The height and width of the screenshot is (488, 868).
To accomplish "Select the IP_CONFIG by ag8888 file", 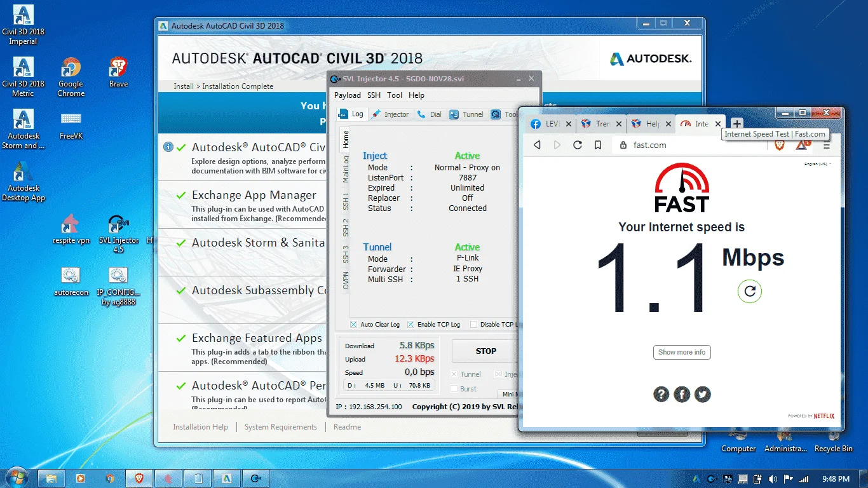I will 118,286.
